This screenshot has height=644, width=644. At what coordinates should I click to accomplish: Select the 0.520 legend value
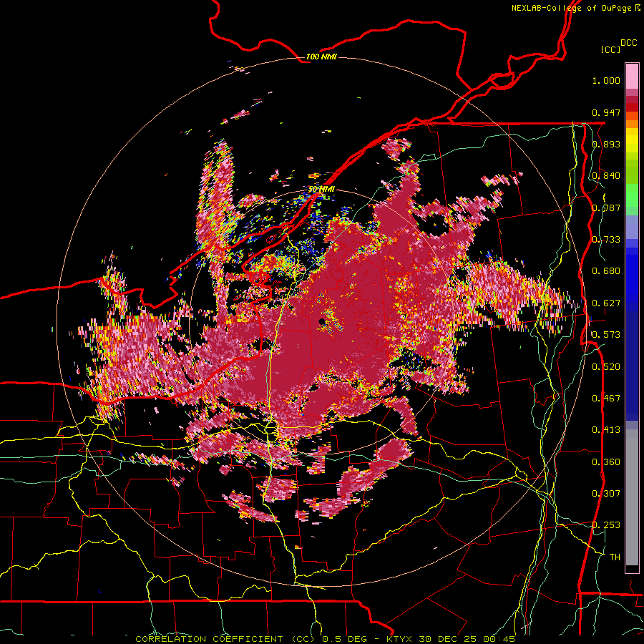pos(606,367)
